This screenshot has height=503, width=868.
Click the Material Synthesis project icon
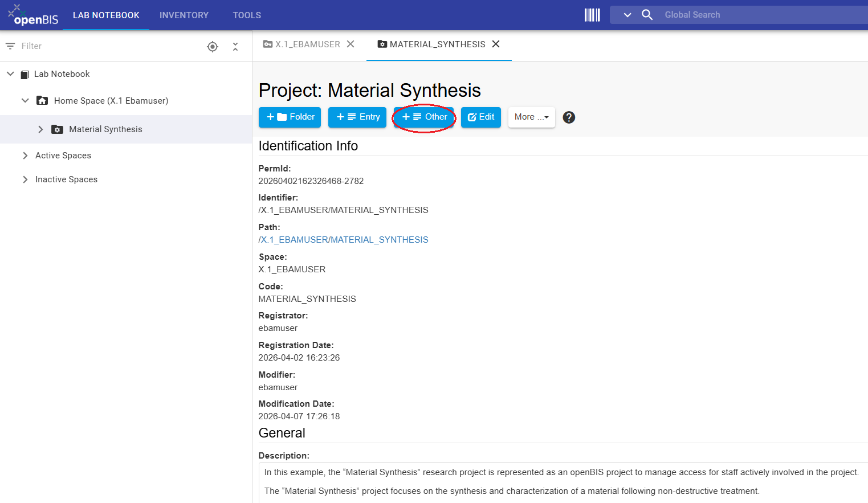point(57,129)
